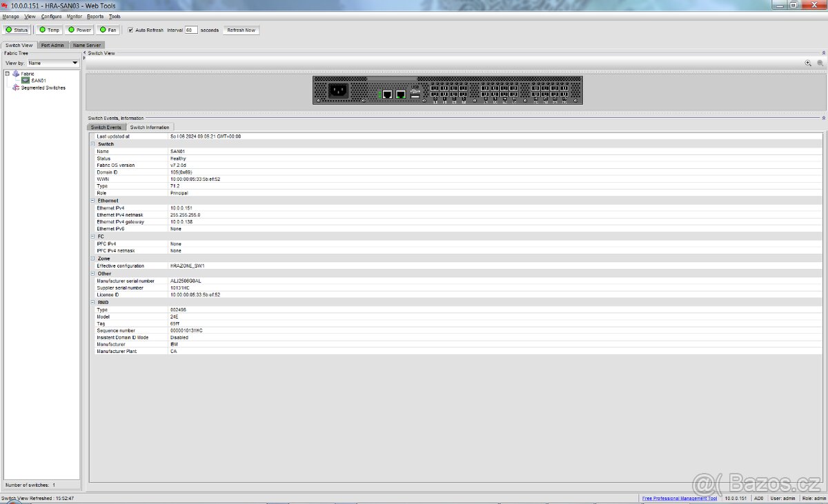Switch to the Switch Information tab
This screenshot has height=504, width=828.
[x=150, y=128]
